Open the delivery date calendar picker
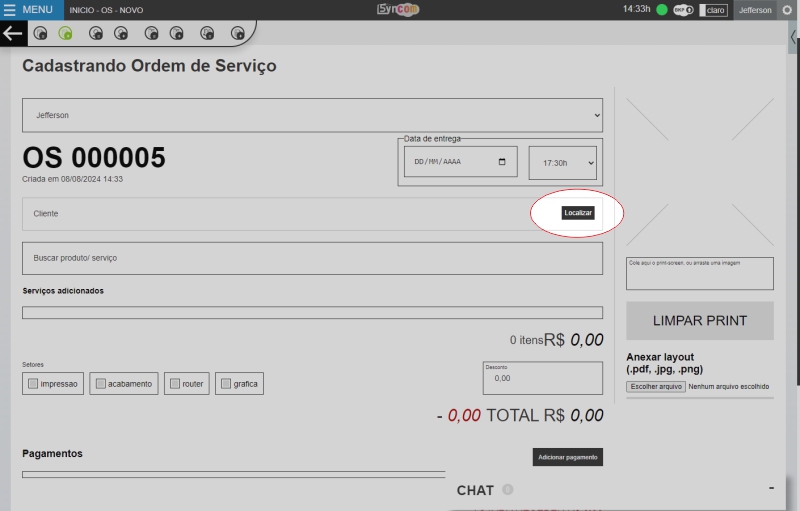The width and height of the screenshot is (800, 511). coord(502,161)
